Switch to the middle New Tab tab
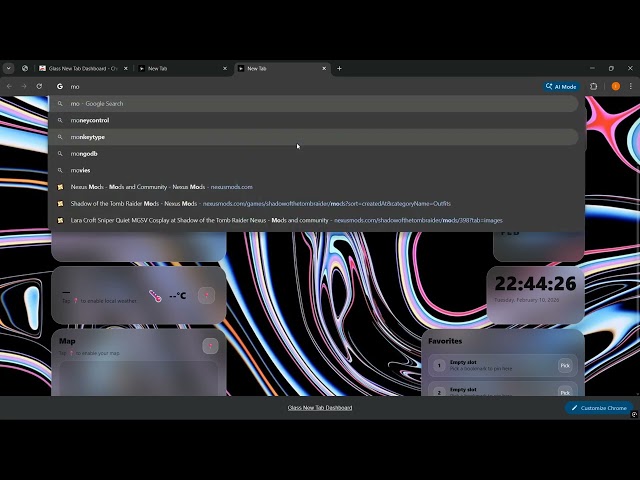This screenshot has width=640, height=480. point(182,69)
